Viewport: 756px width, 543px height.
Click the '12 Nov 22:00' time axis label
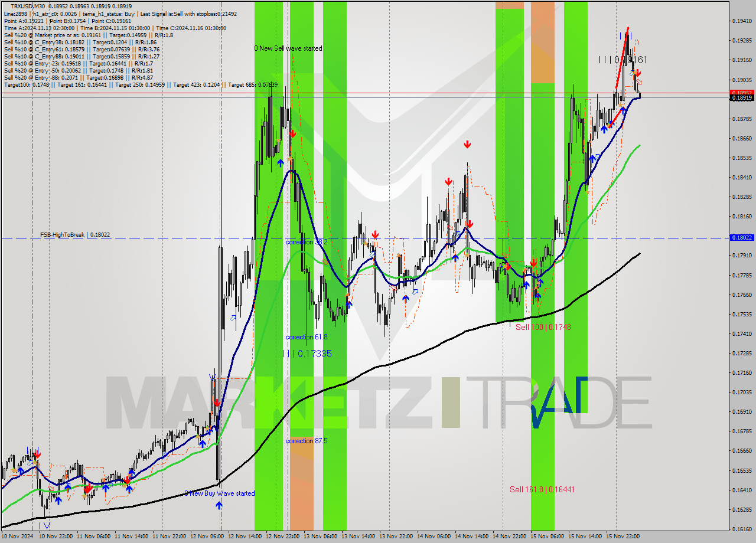(x=283, y=537)
